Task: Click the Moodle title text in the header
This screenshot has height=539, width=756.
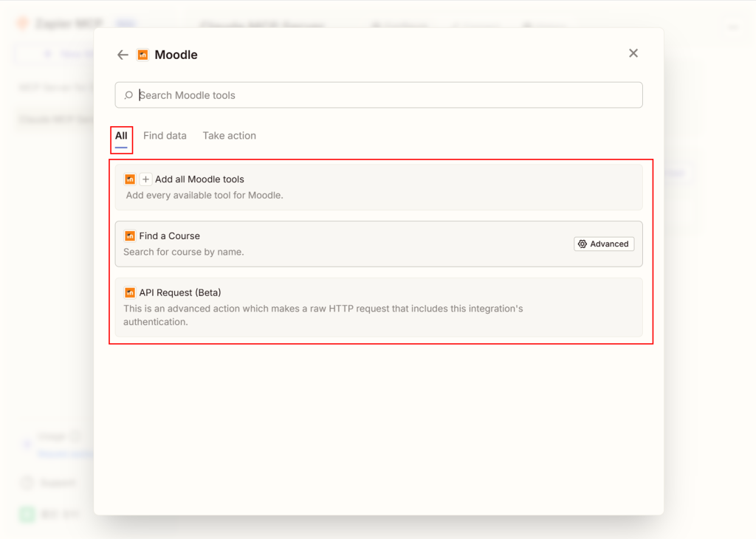Action: tap(176, 55)
